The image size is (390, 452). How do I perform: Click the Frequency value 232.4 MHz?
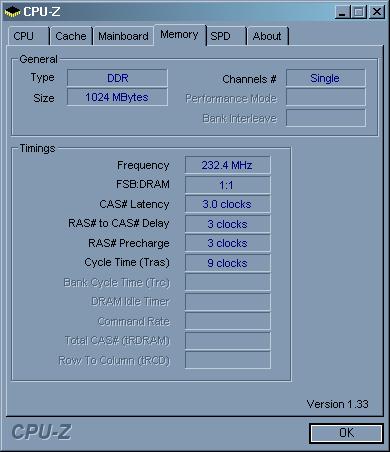228,165
